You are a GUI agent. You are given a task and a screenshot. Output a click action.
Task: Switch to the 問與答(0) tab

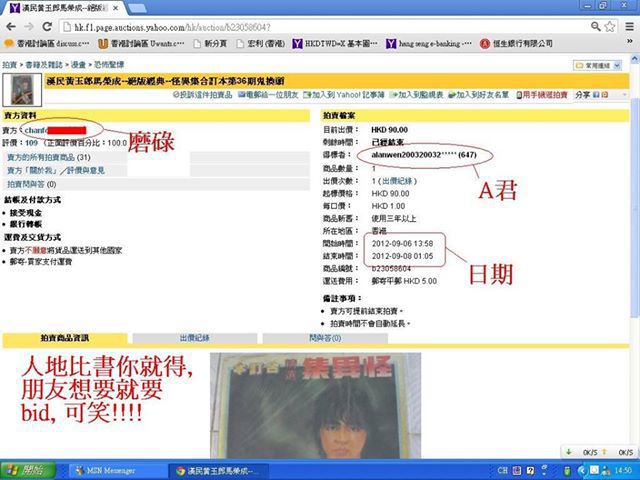coord(325,338)
